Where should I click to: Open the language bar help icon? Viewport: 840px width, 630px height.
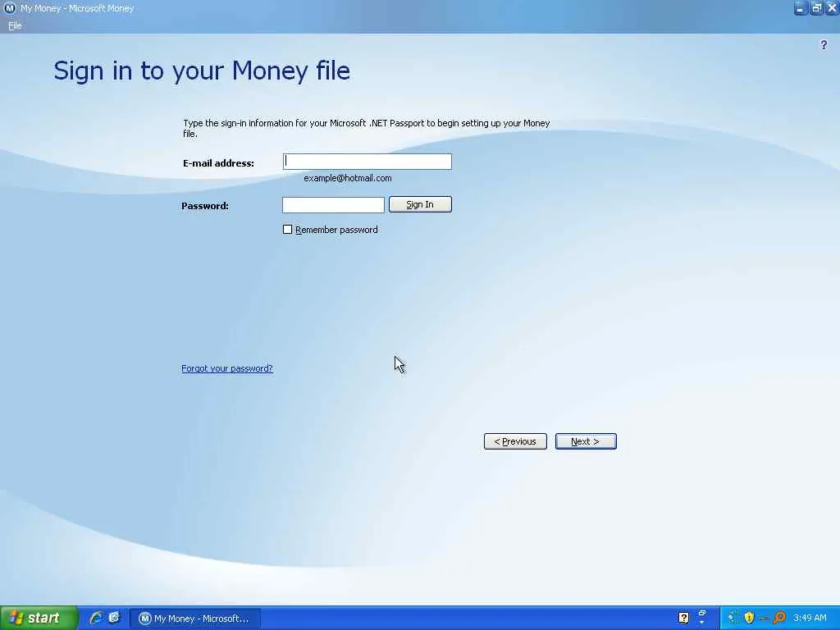683,618
